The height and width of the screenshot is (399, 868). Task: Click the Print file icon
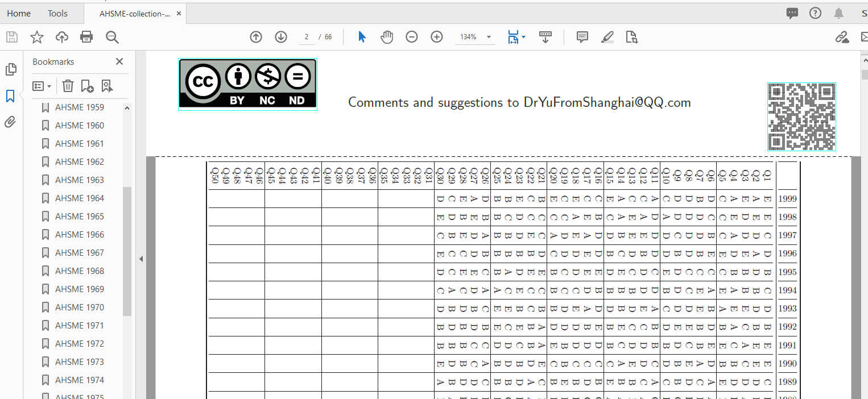click(86, 38)
